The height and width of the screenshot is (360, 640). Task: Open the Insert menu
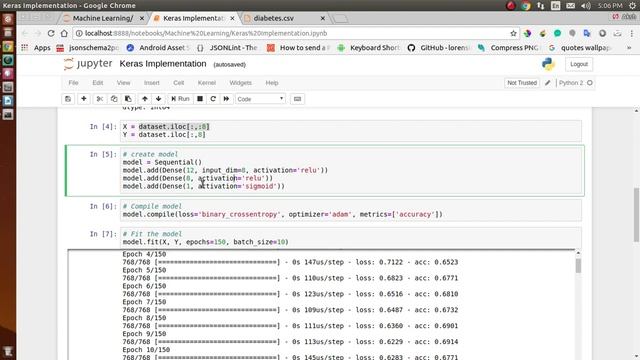pos(151,83)
